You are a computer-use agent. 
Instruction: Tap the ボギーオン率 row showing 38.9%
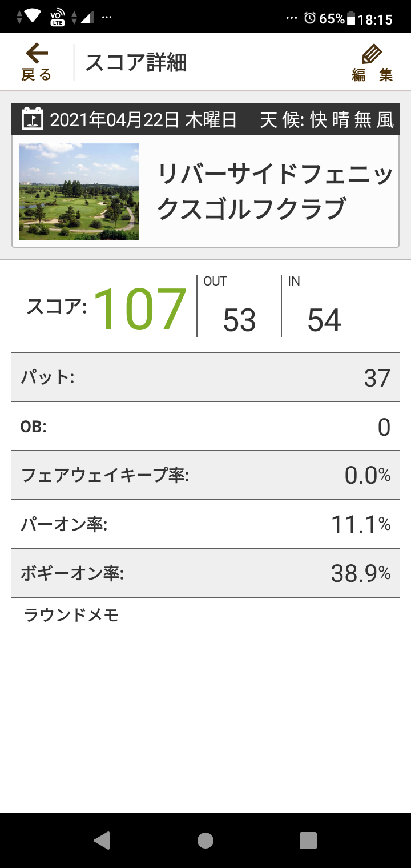[205, 573]
